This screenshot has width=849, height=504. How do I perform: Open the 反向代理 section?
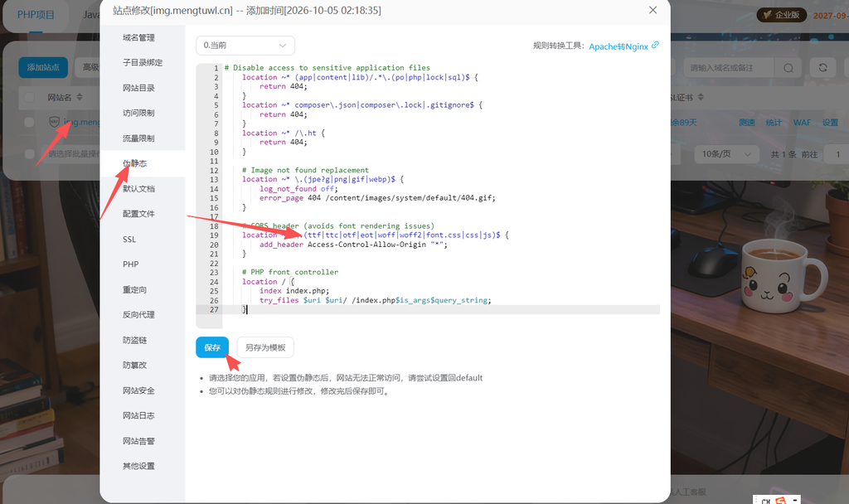click(x=138, y=314)
